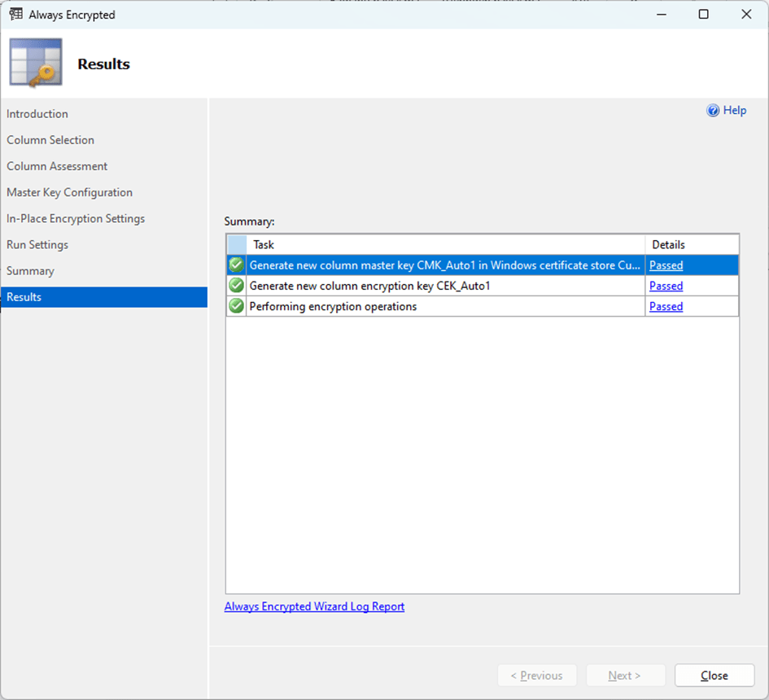Open Passed details for encryption operations
Image resolution: width=769 pixels, height=700 pixels.
tap(666, 307)
